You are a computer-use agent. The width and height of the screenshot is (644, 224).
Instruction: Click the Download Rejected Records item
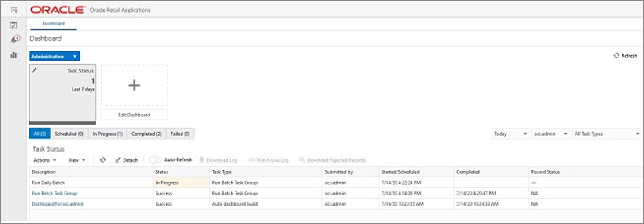[332, 160]
